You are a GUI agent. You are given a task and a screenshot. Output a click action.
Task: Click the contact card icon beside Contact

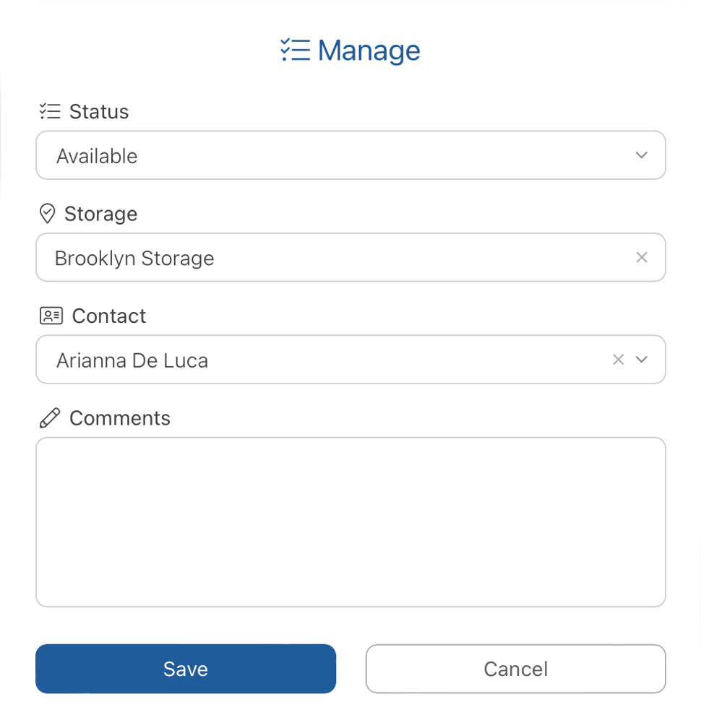[x=51, y=316]
